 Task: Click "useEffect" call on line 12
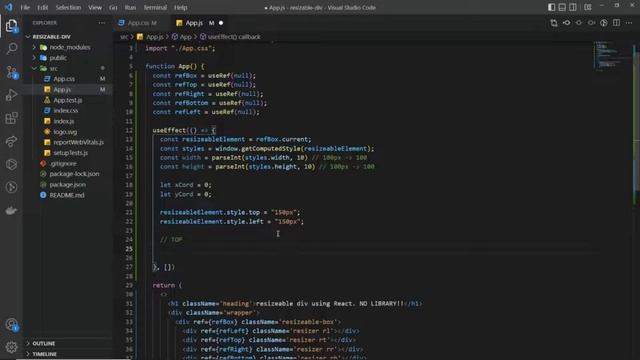point(169,130)
